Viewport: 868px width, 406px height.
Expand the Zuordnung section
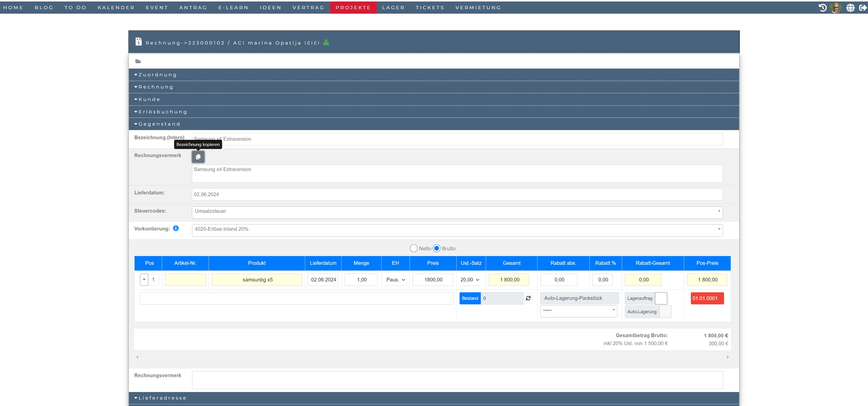[157, 75]
